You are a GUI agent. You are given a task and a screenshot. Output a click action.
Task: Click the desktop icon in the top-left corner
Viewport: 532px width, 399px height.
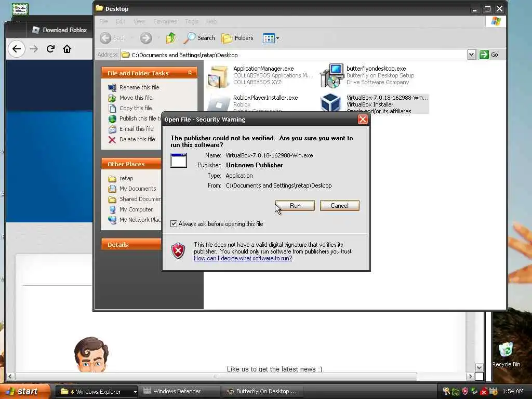point(20,9)
